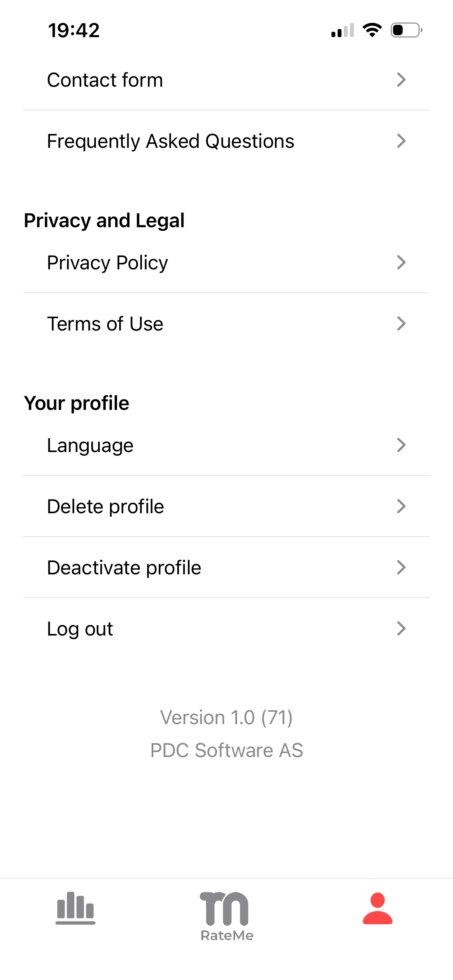The height and width of the screenshot is (980, 453).
Task: Tap the status bar clock showing 19:42
Action: click(x=74, y=30)
